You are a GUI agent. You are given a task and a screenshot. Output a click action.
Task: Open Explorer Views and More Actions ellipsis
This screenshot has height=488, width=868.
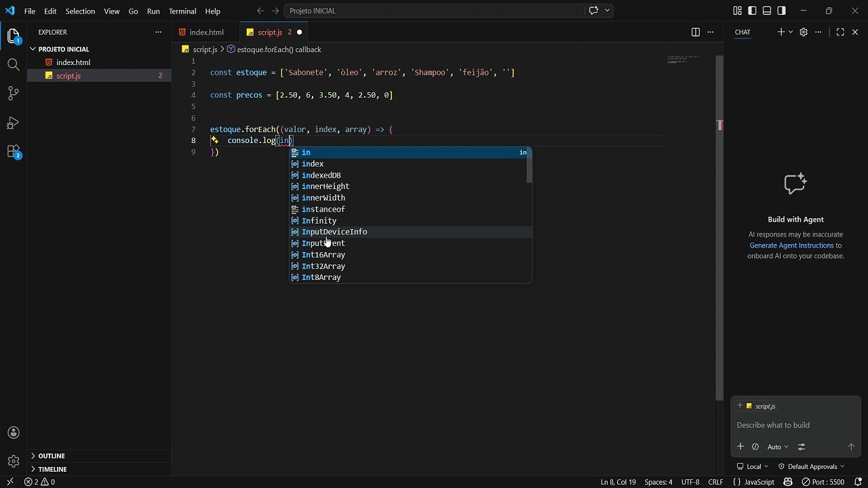pos(158,32)
